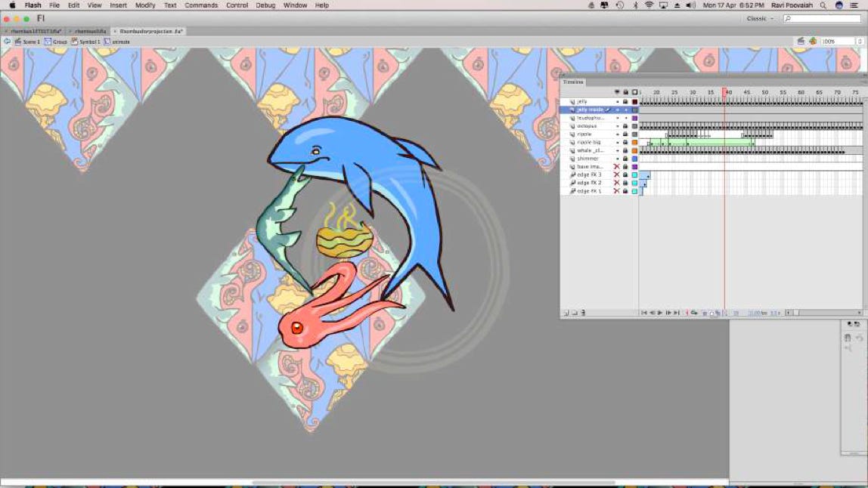Click the show-all-layers eye header icon
The image size is (868, 488).
(x=616, y=92)
